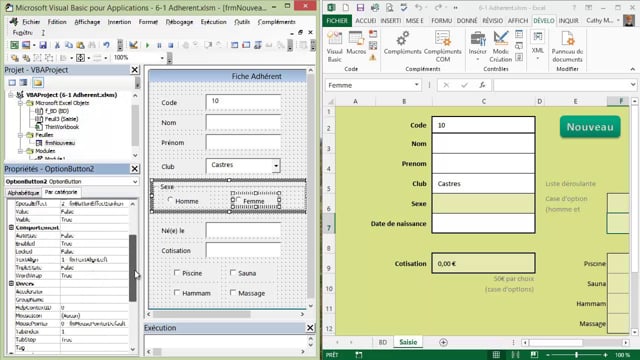Select frmNouveau in the project tree
Viewport: 640px width, 360px height.
tap(60, 143)
